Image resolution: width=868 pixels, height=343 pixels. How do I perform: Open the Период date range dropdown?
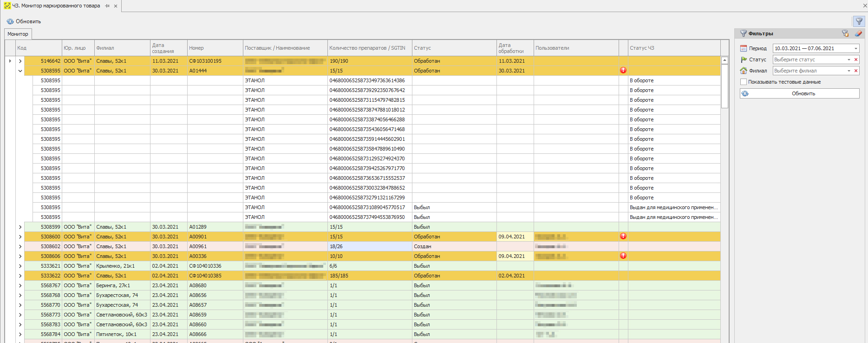855,48
